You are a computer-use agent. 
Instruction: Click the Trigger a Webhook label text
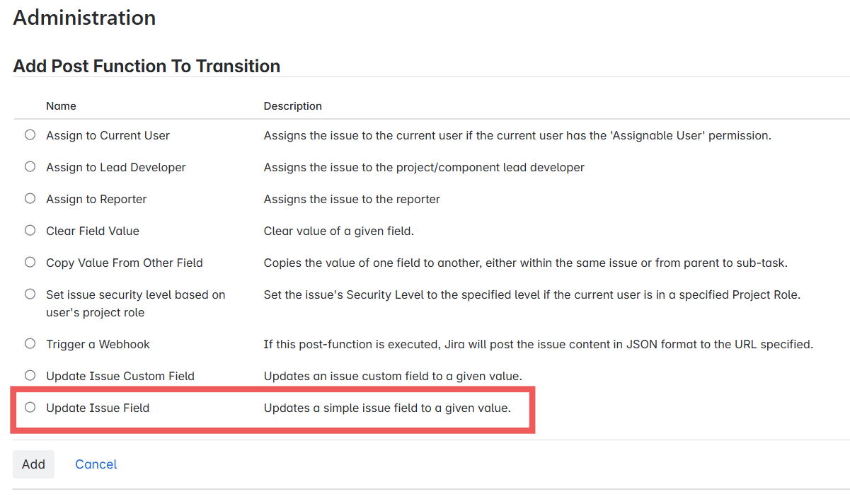pyautogui.click(x=98, y=344)
